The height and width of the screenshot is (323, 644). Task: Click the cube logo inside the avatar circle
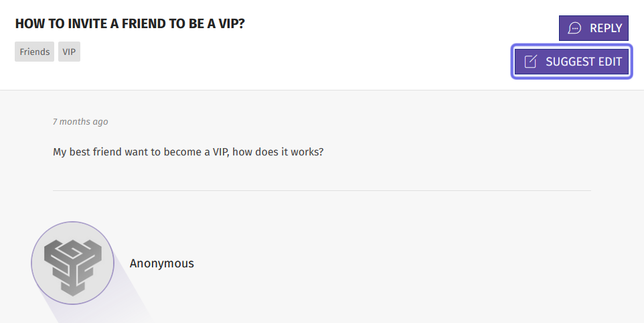point(73,267)
